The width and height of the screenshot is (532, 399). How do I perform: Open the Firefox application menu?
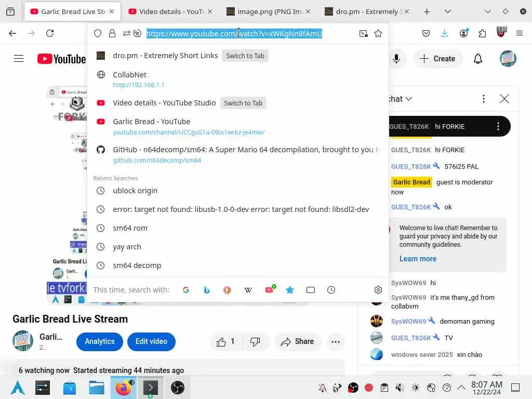pos(520,33)
